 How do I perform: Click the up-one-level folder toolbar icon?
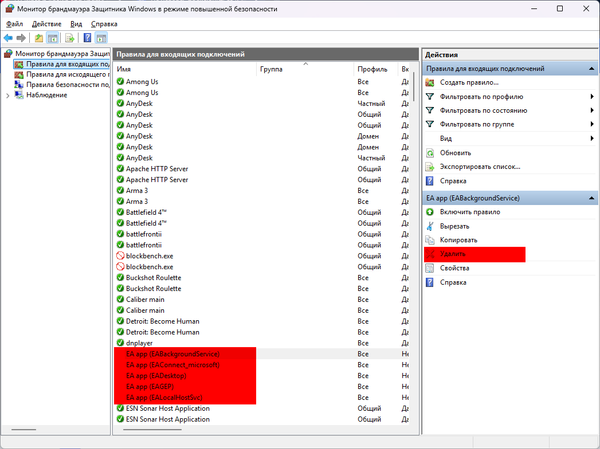[x=39, y=38]
